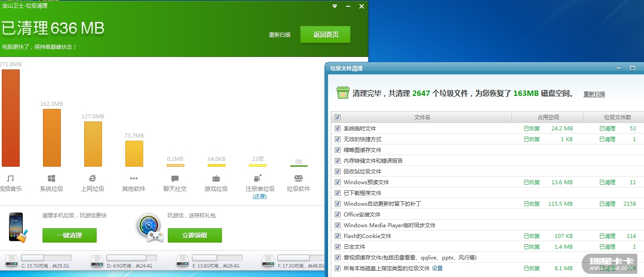Click the D drive disk icon
The height and width of the screenshot is (277, 644).
click(x=97, y=260)
